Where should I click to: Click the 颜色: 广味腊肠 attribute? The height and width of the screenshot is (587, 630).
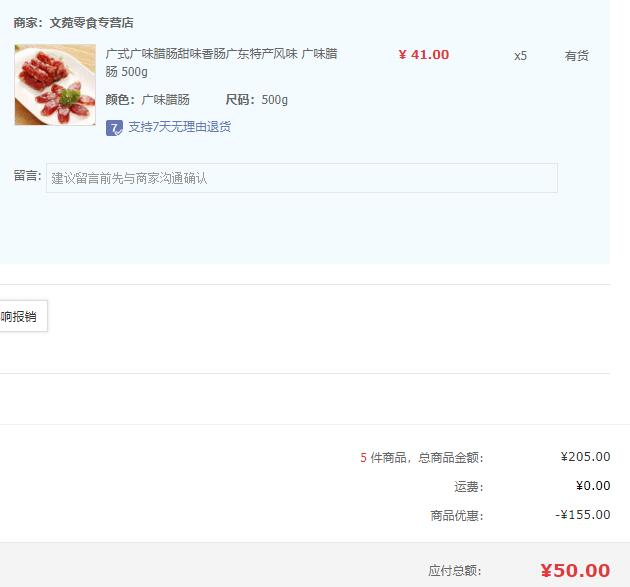tap(147, 100)
